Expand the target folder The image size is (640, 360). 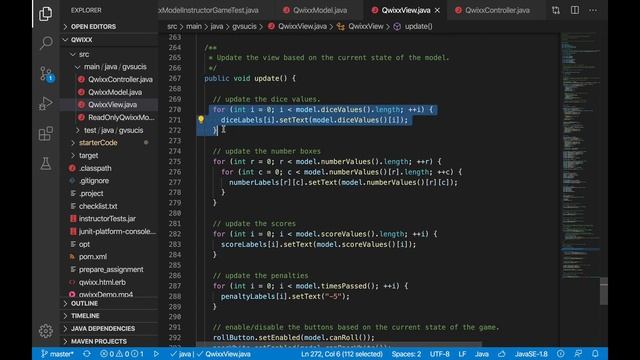coord(88,156)
